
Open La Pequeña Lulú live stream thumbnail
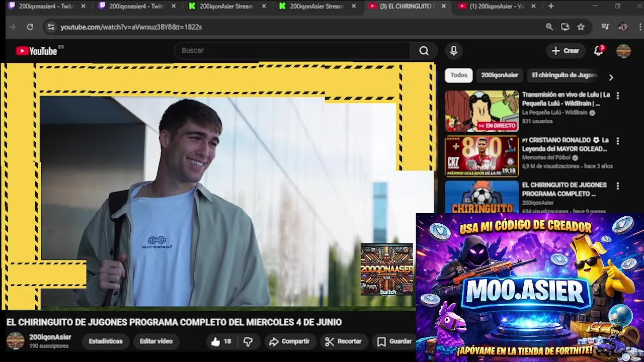coord(481,111)
